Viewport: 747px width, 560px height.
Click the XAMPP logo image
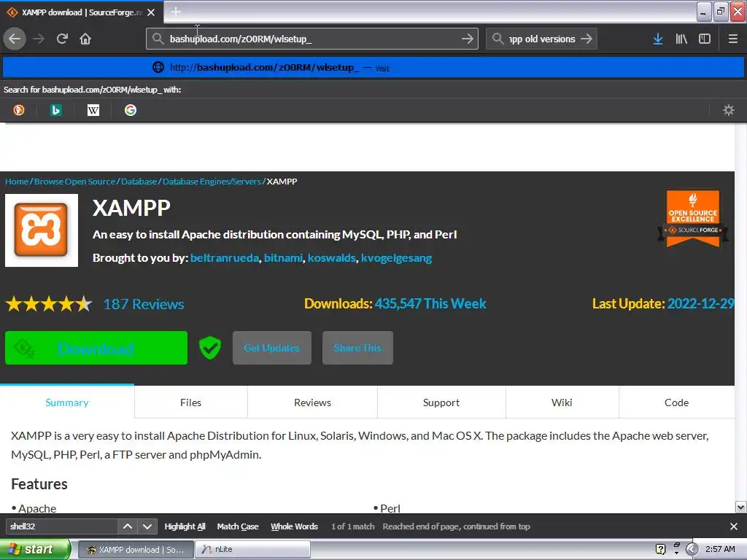[x=42, y=230]
